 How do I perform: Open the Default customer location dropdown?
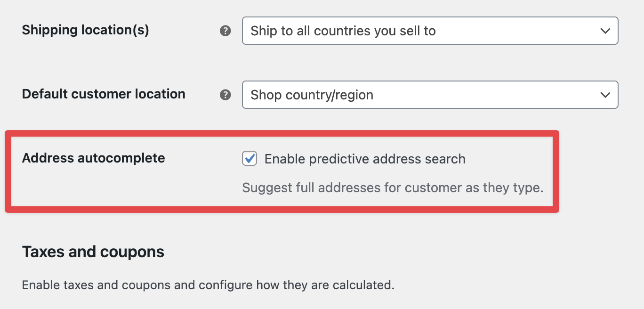[x=429, y=95]
